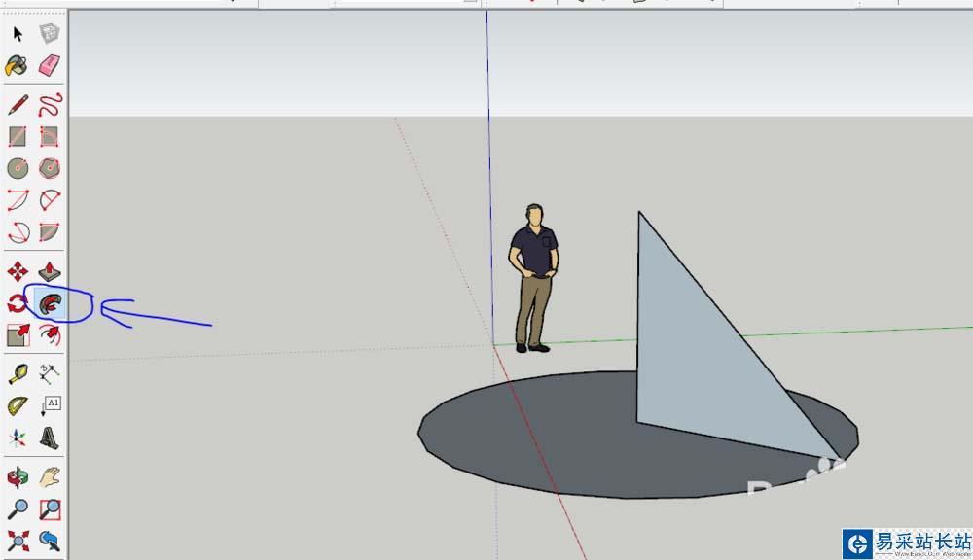Select the Text label tool marked A1

[x=51, y=406]
